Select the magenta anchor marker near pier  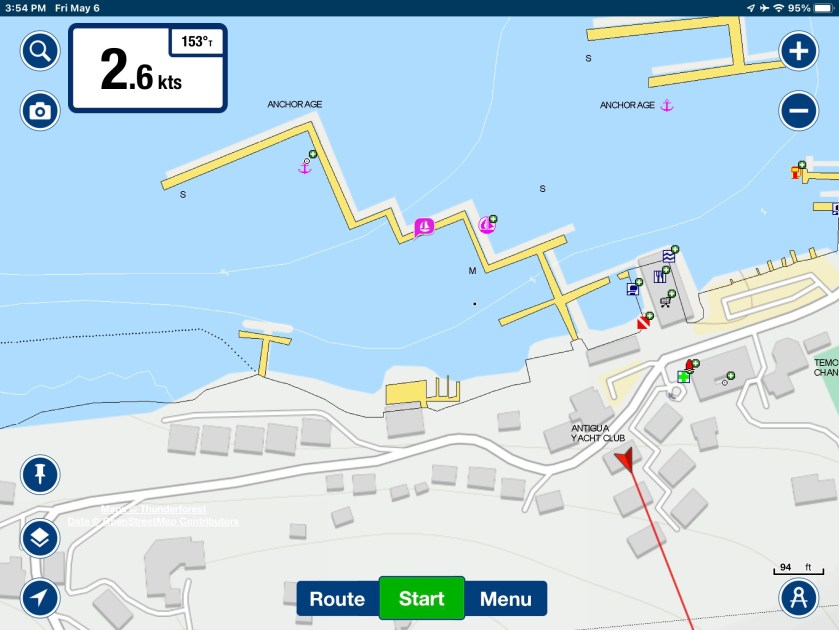pos(304,168)
